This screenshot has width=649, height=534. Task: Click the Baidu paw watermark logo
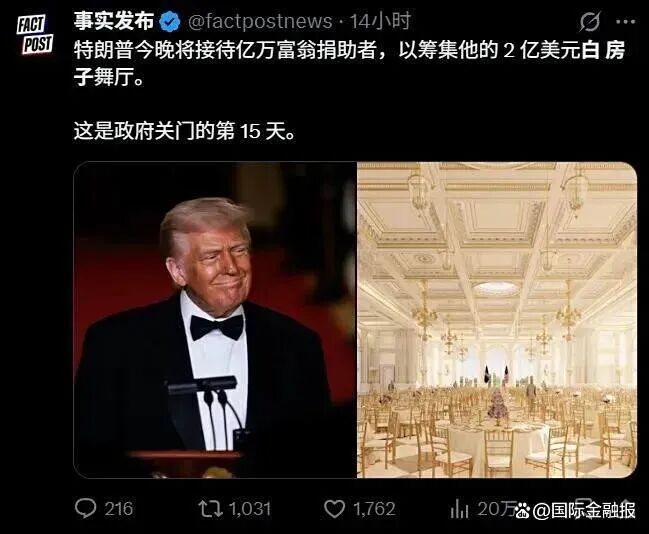tap(523, 511)
